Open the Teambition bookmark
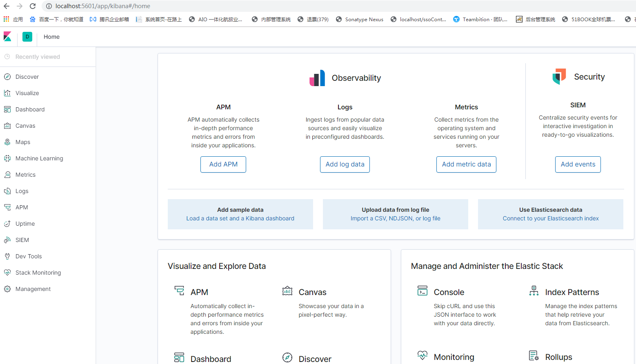The width and height of the screenshot is (636, 364). pyautogui.click(x=480, y=19)
